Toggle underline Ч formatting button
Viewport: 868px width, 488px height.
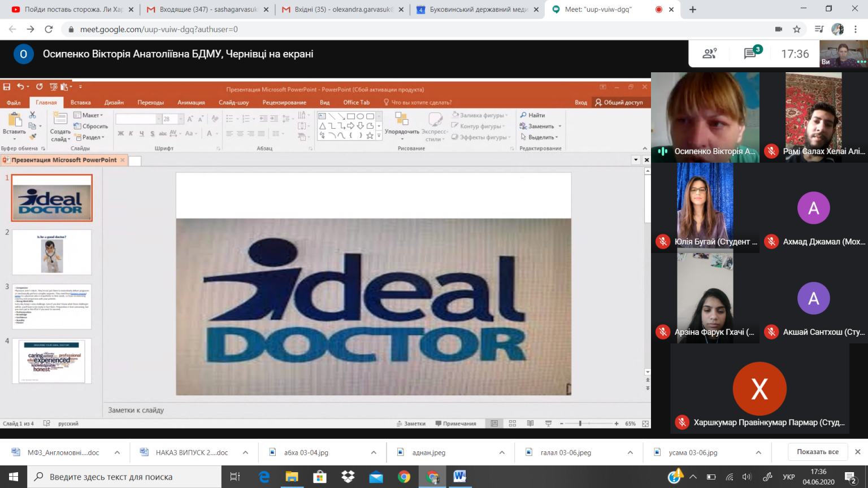coord(141,134)
